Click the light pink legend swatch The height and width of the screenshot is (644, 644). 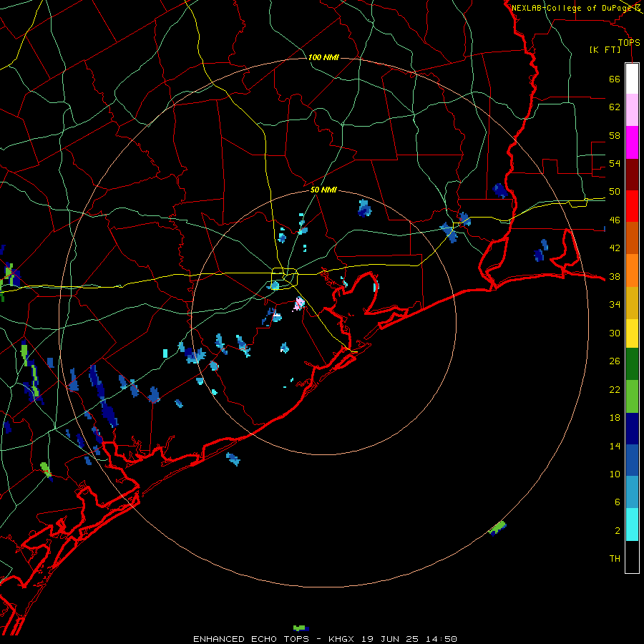tap(632, 109)
